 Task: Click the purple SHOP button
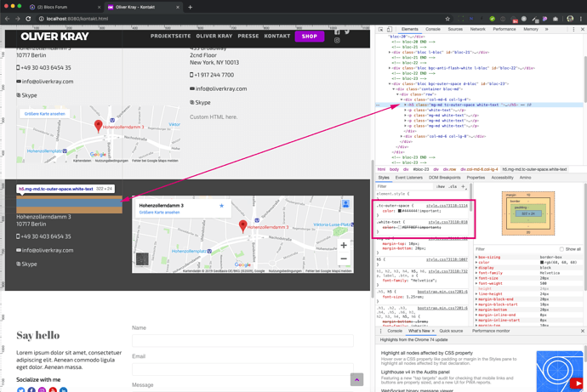point(309,37)
